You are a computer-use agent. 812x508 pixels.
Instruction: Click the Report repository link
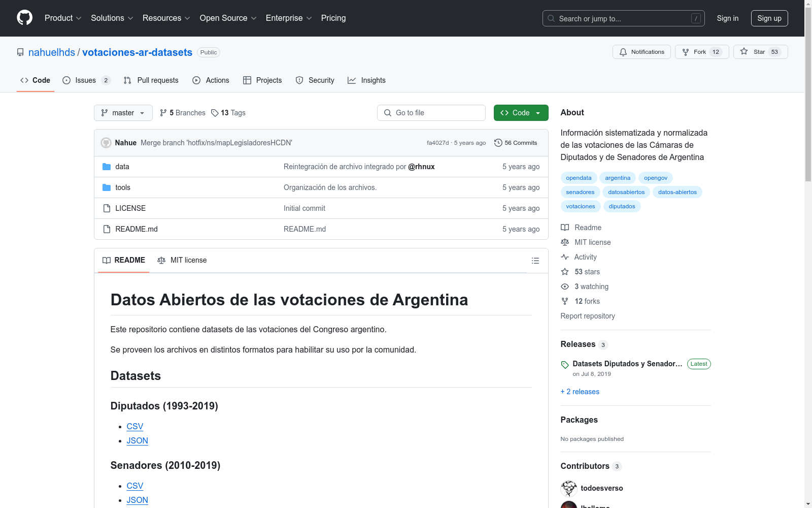(588, 316)
